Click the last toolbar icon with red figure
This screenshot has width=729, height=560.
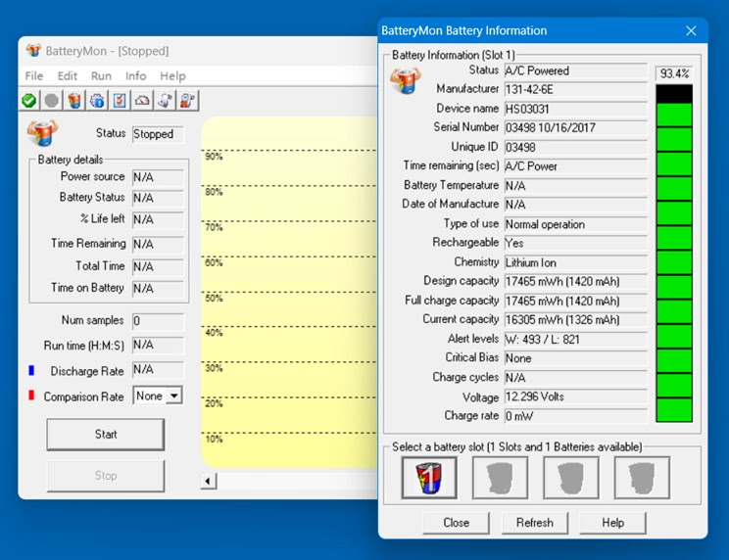click(x=187, y=100)
